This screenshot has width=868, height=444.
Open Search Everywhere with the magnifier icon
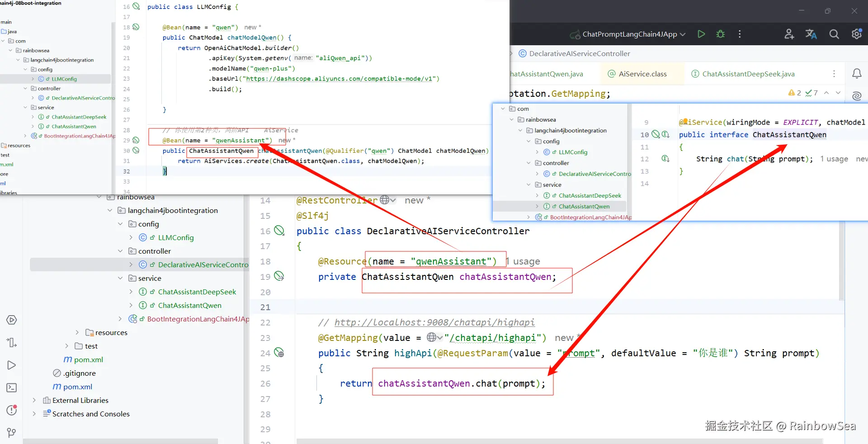point(834,34)
